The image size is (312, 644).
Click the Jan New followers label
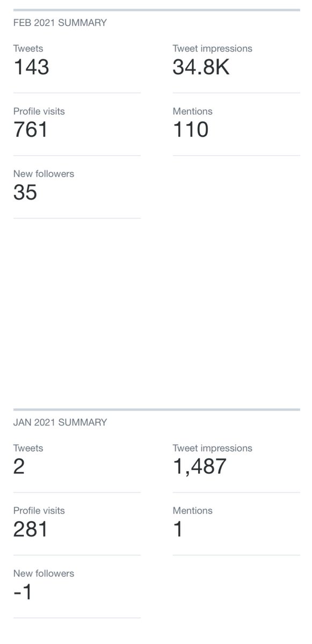43,573
